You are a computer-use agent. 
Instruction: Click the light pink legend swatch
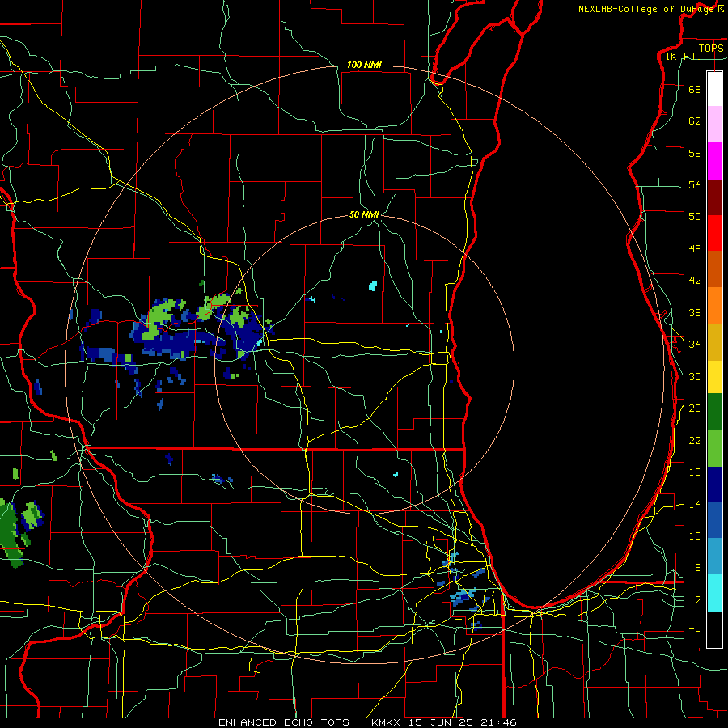click(x=714, y=124)
